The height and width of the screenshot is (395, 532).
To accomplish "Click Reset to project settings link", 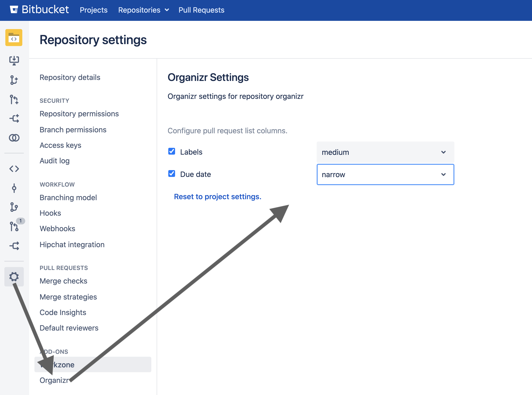I will (x=218, y=197).
